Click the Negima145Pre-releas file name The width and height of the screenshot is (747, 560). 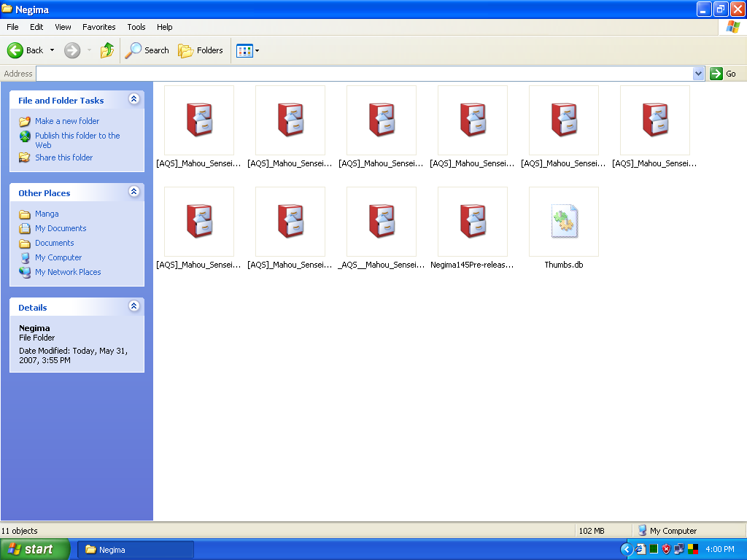pyautogui.click(x=472, y=265)
